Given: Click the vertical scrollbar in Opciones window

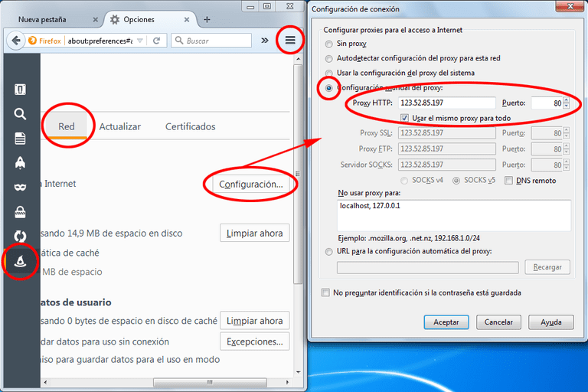Looking at the screenshot, I should pyautogui.click(x=298, y=174).
